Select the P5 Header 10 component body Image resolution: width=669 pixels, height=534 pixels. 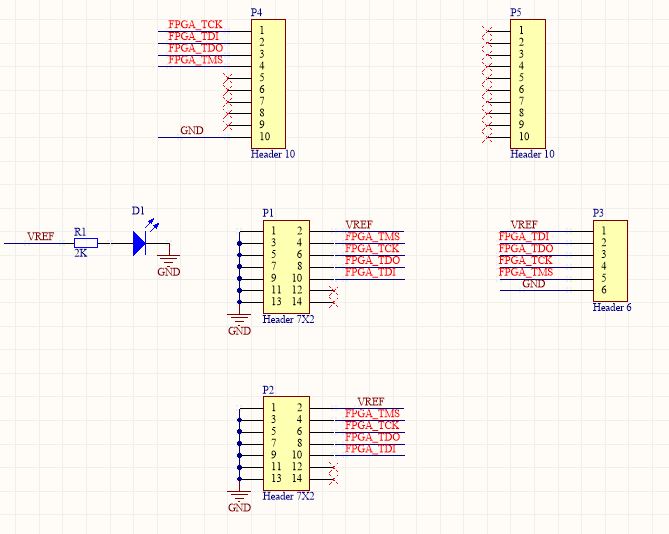[x=528, y=84]
